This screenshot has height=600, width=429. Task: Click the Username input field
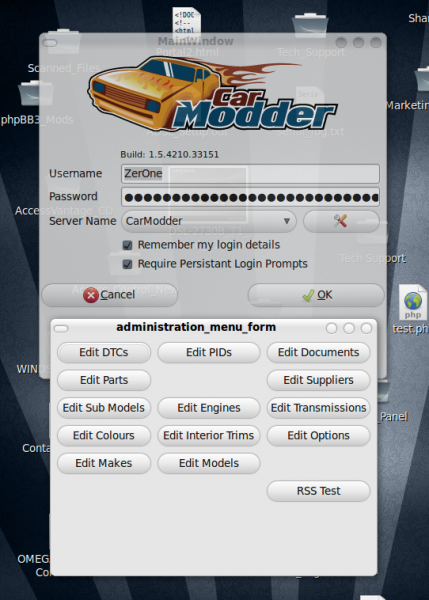(250, 174)
